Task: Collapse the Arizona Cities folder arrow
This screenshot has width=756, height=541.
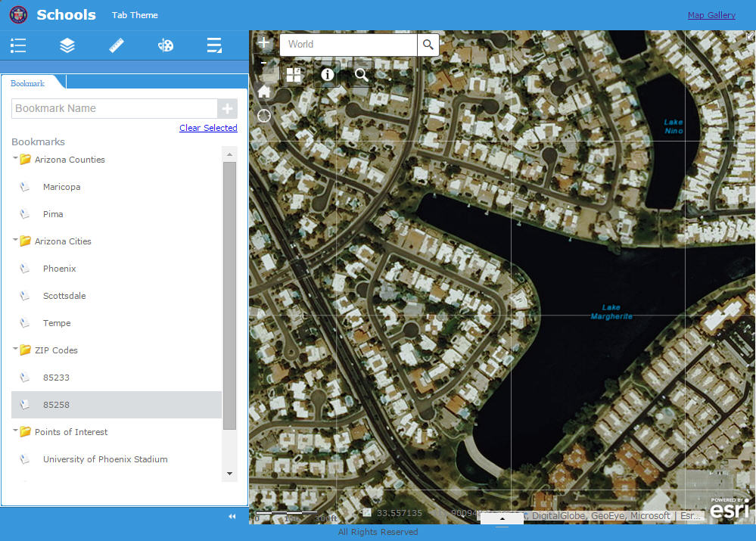Action: click(15, 239)
